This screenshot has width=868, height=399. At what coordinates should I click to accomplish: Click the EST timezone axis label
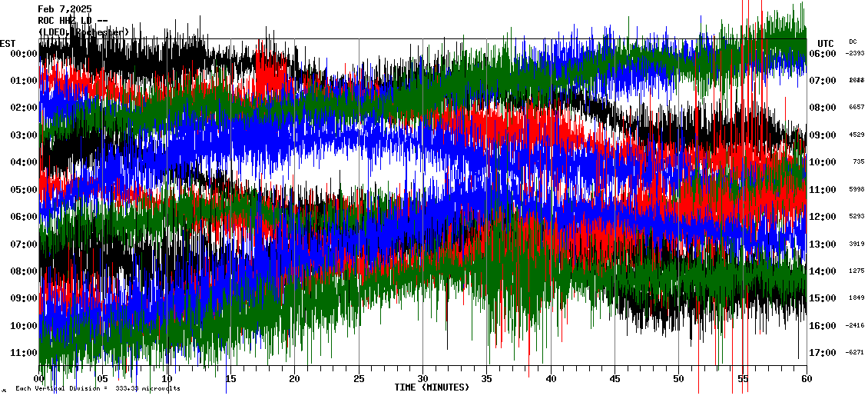[8, 43]
